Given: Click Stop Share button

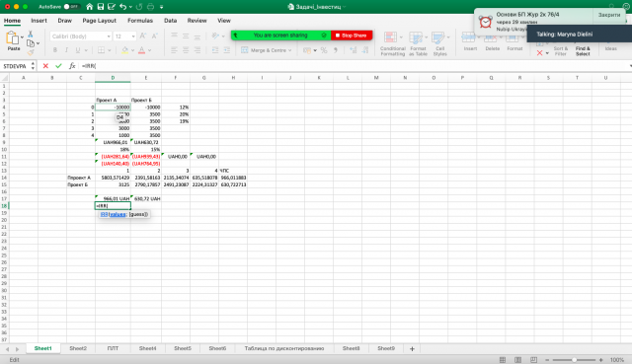Looking at the screenshot, I should (352, 36).
